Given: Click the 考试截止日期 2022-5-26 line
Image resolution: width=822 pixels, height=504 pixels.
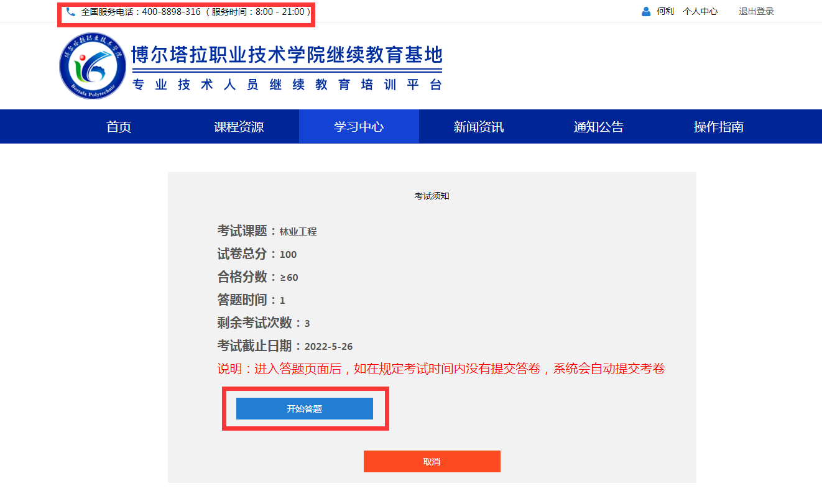Looking at the screenshot, I should click(x=285, y=346).
